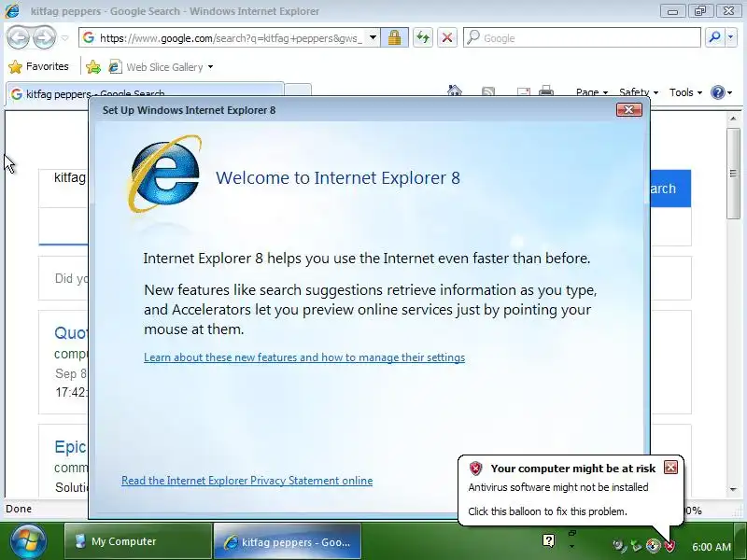This screenshot has height=560, width=747.
Task: Click the RSS Feeds icon in command bar
Action: tap(488, 91)
